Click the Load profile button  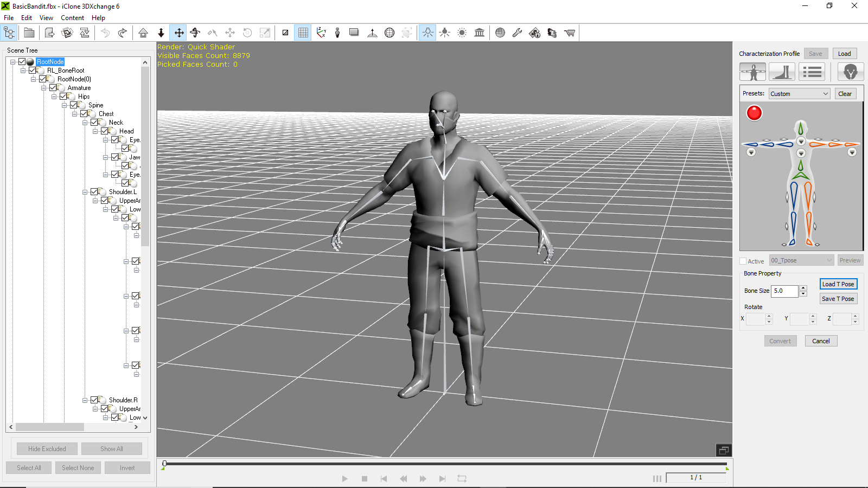(844, 54)
